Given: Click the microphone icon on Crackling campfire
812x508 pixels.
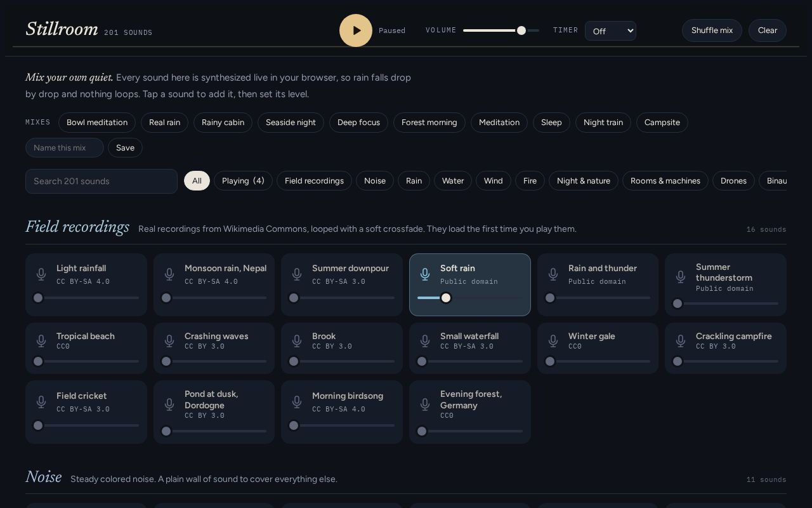Looking at the screenshot, I should [x=681, y=341].
